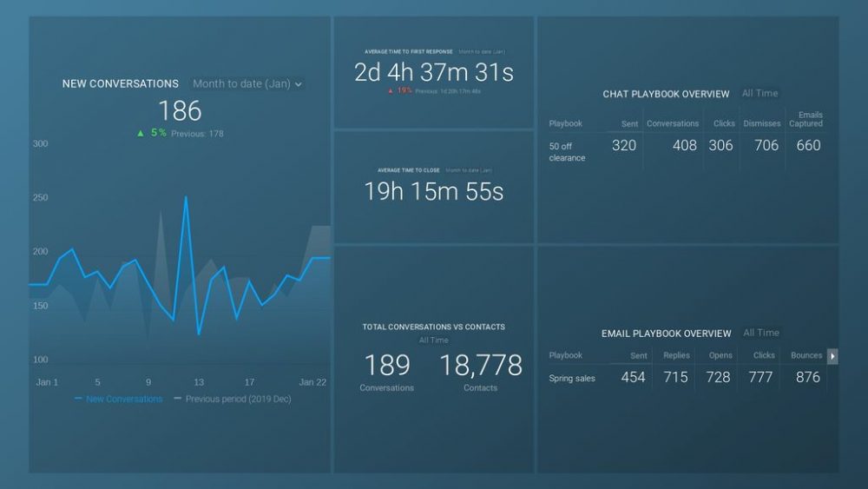Click the 18,778 Contacts figure
868x489 pixels.
point(480,366)
